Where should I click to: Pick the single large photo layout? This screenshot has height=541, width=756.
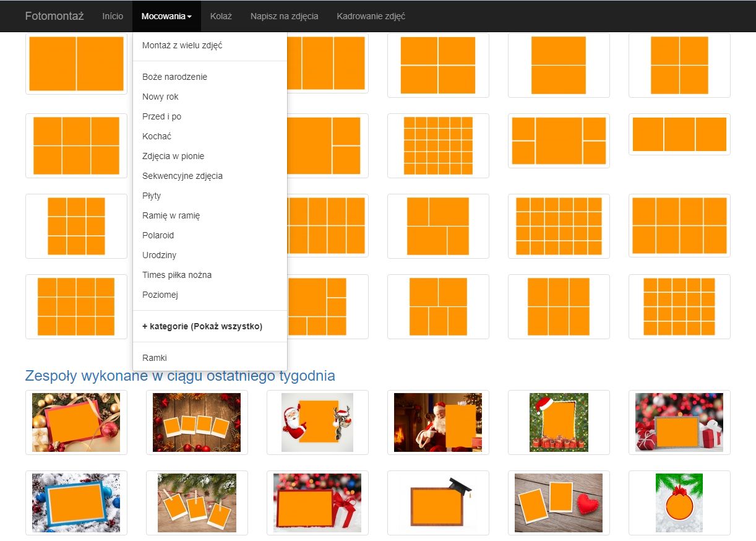point(559,66)
